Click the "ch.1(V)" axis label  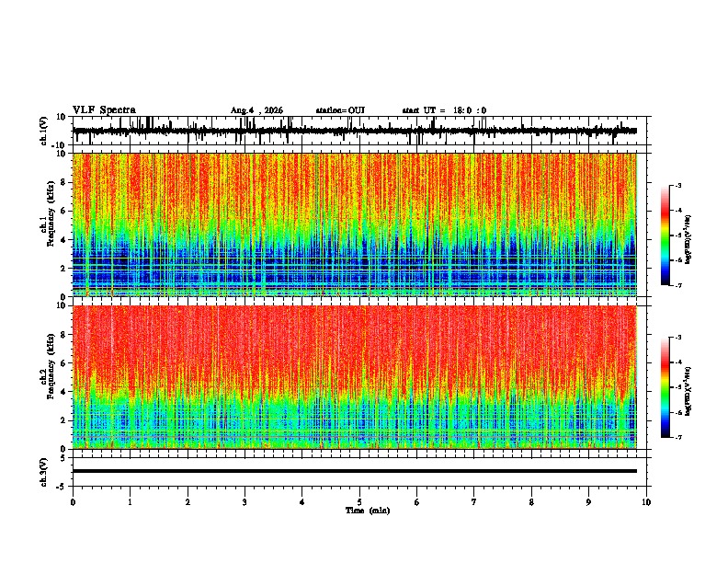44,131
